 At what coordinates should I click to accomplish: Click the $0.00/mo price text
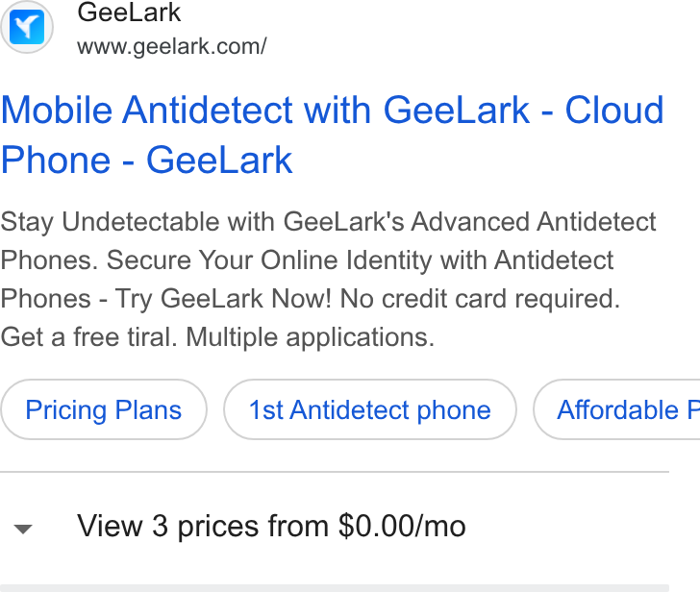pyautogui.click(x=402, y=526)
